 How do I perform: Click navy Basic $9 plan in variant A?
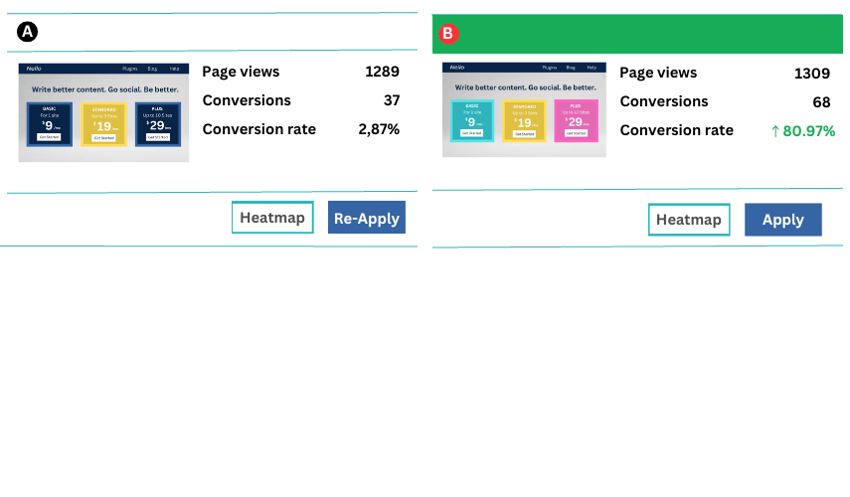click(x=49, y=124)
